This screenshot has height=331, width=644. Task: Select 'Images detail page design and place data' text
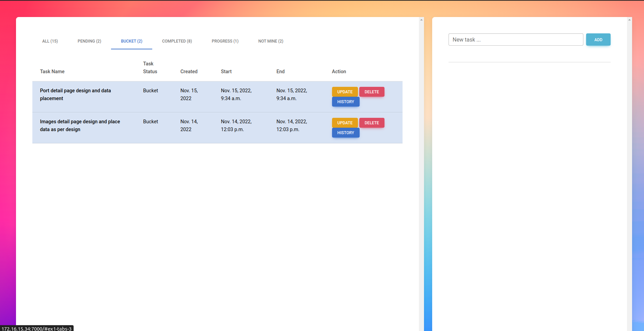tap(80, 125)
